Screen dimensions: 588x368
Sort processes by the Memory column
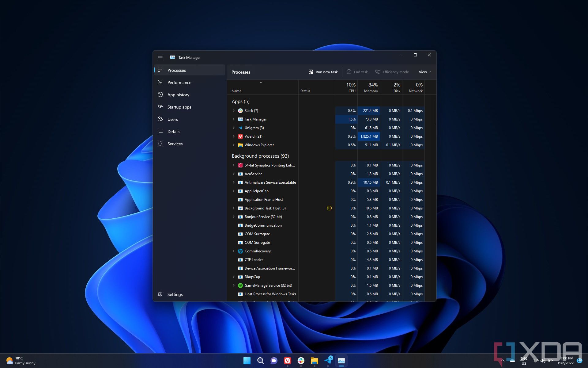371,87
